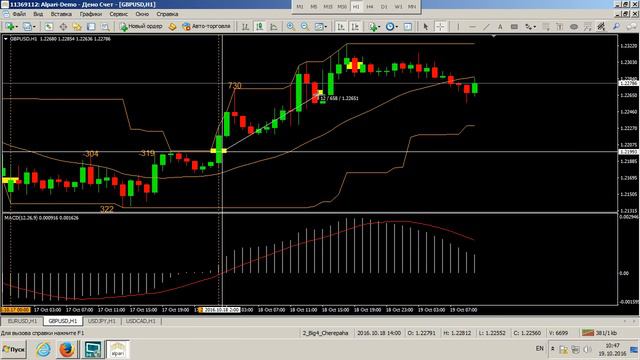Open the Market Watch panel icon
Viewport: 640px width, 360px height.
[49, 27]
